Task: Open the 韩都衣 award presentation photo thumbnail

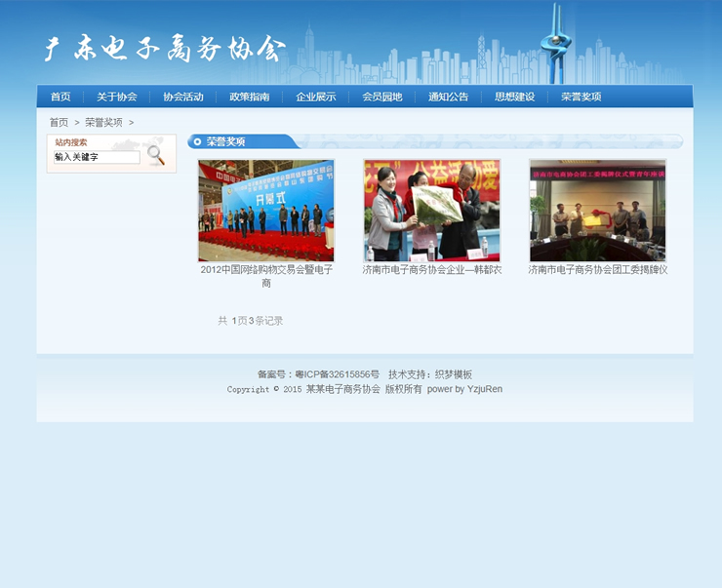Action: pyautogui.click(x=432, y=211)
